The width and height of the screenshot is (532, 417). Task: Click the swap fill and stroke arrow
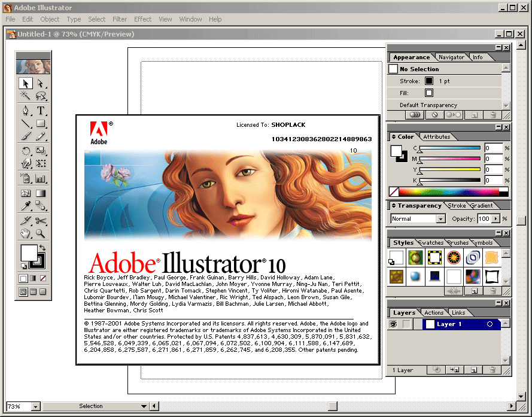point(42,248)
